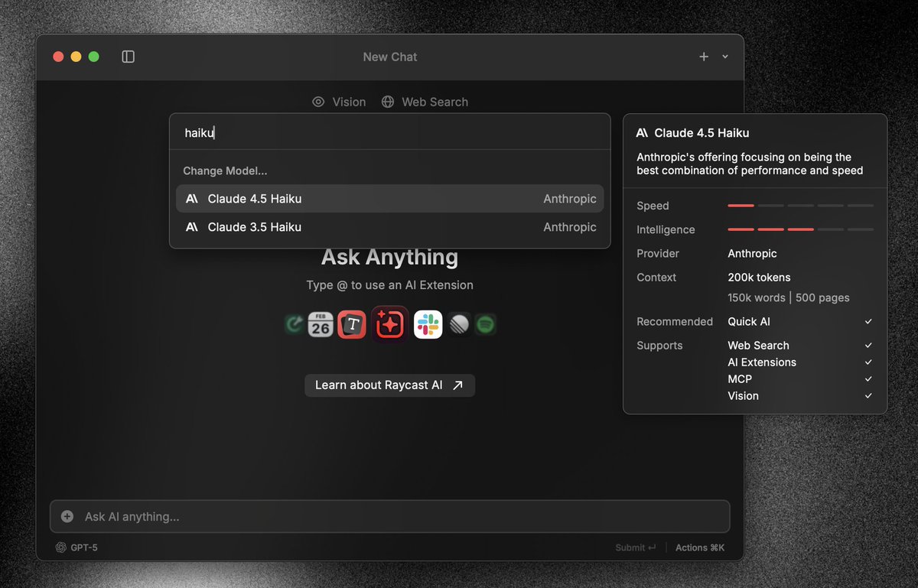Open Learn about Raycast AI link
Viewport: 918px width, 588px height.
click(x=390, y=385)
